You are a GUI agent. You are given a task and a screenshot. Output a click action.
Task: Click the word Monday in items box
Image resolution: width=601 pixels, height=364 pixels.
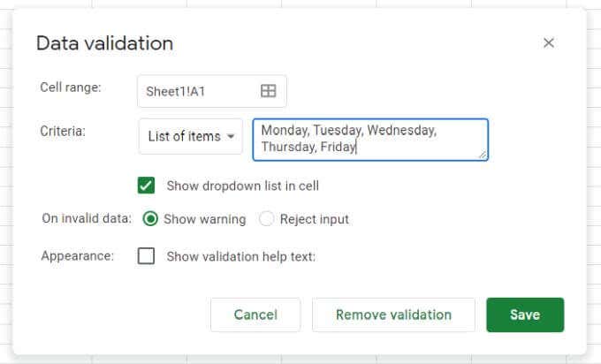click(283, 130)
